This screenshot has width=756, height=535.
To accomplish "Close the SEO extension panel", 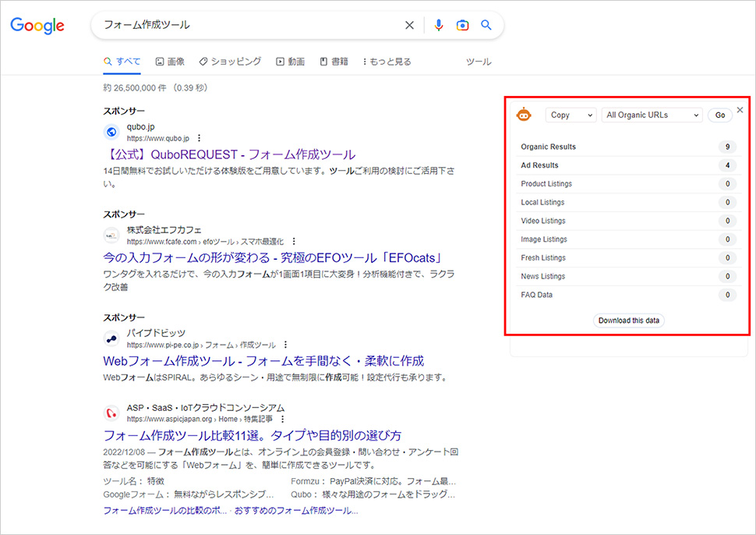I will [x=740, y=110].
